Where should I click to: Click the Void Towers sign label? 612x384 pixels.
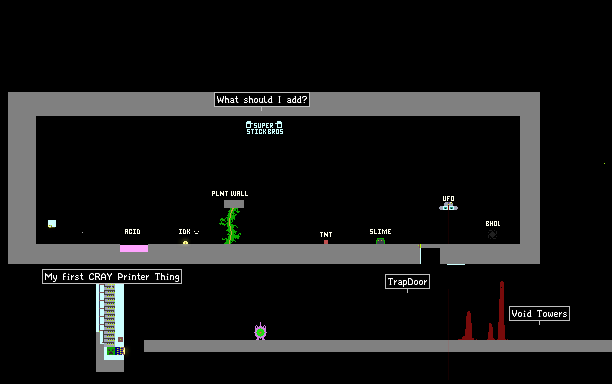pos(539,313)
